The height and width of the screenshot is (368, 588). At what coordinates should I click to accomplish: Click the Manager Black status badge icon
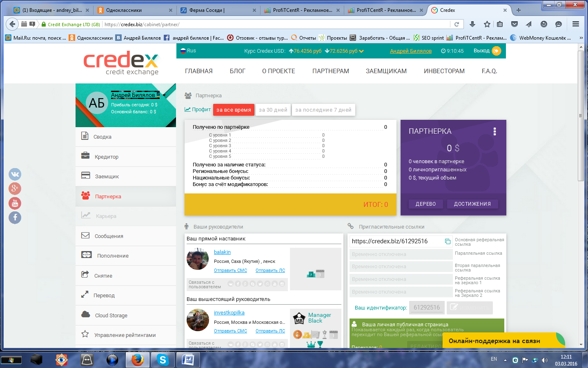tap(300, 318)
